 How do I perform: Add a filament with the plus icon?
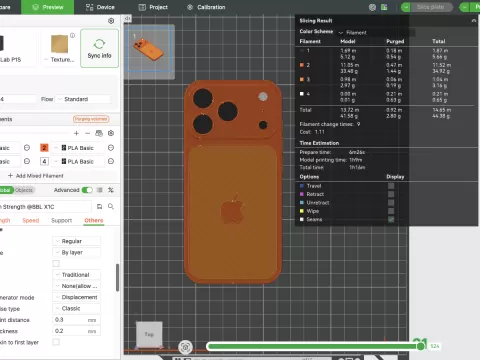[76, 133]
